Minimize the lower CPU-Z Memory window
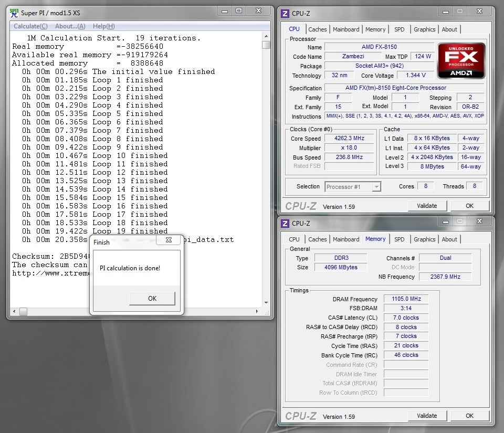The image size is (504, 433). 446,221
